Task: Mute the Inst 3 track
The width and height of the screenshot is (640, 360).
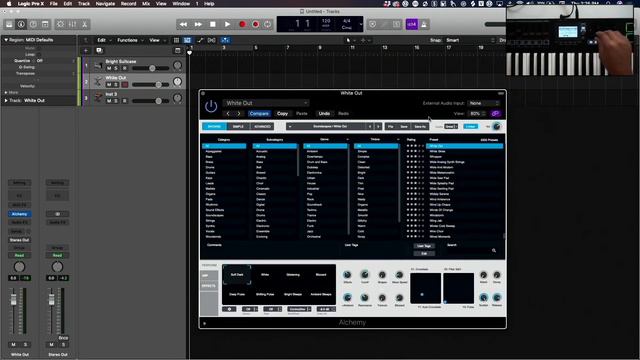Action: click(109, 101)
